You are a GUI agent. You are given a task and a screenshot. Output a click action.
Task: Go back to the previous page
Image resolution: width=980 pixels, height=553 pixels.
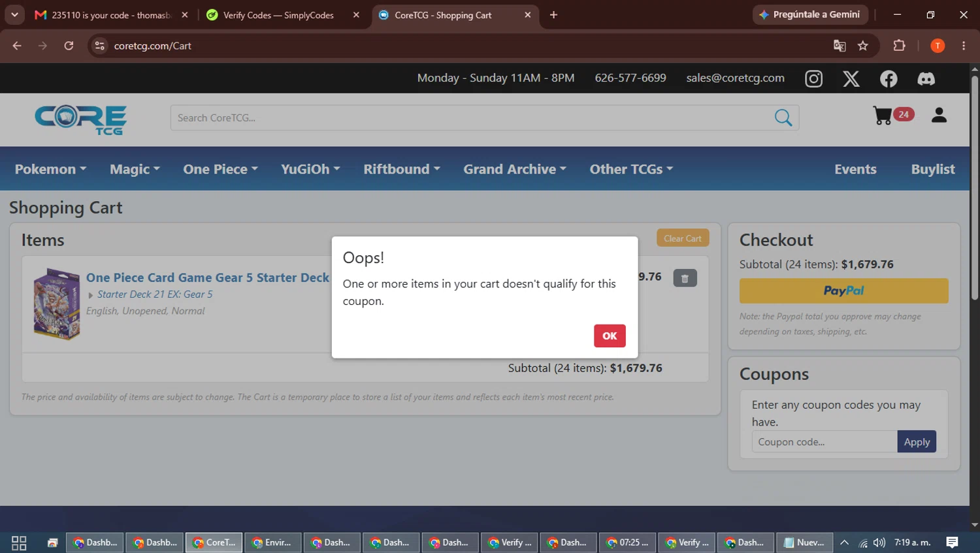pos(17,46)
